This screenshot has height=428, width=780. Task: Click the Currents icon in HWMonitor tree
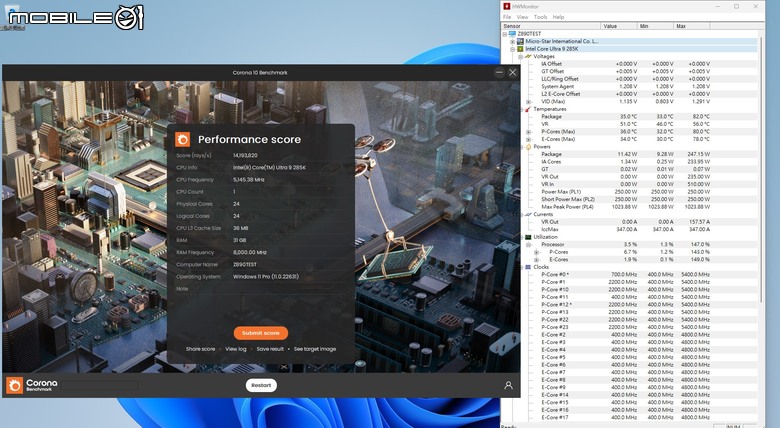pos(528,214)
